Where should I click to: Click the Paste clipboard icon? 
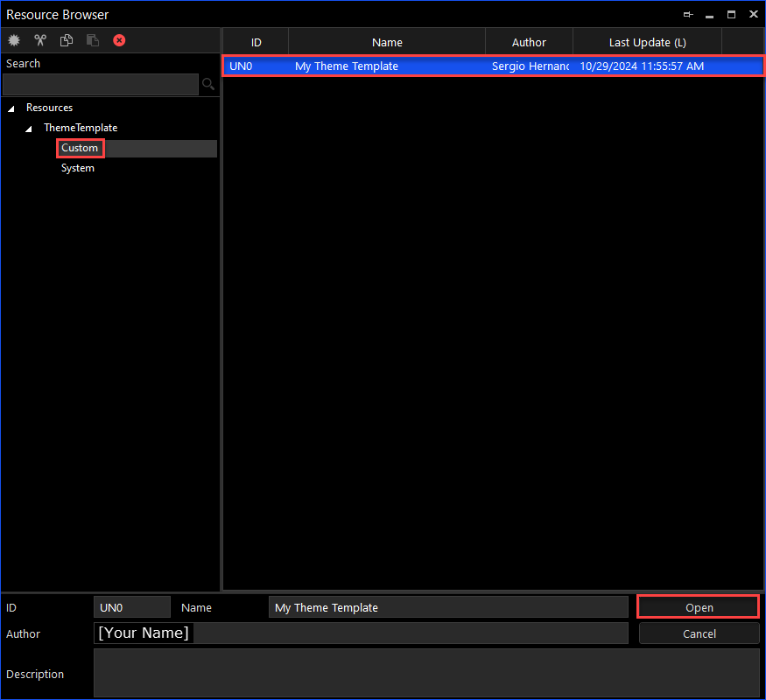(93, 40)
